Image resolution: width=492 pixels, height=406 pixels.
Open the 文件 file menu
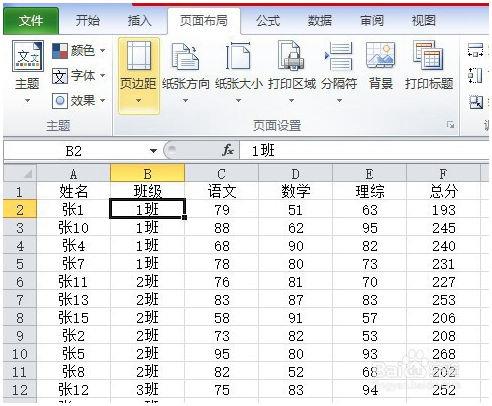point(31,21)
